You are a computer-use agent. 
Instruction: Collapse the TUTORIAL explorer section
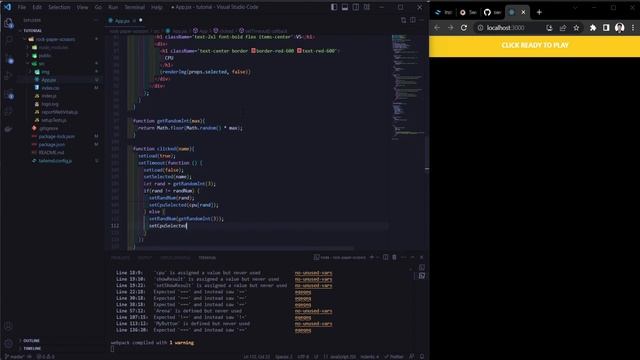point(32,31)
